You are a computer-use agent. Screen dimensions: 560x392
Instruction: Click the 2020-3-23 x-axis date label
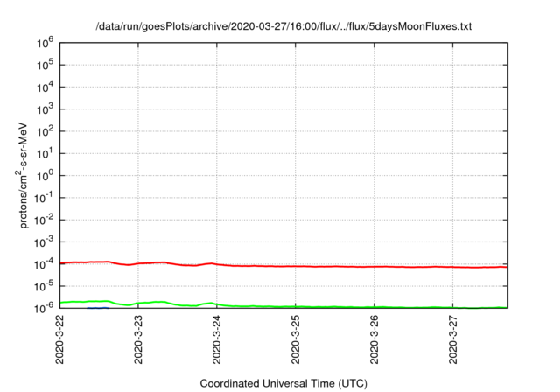tap(138, 339)
